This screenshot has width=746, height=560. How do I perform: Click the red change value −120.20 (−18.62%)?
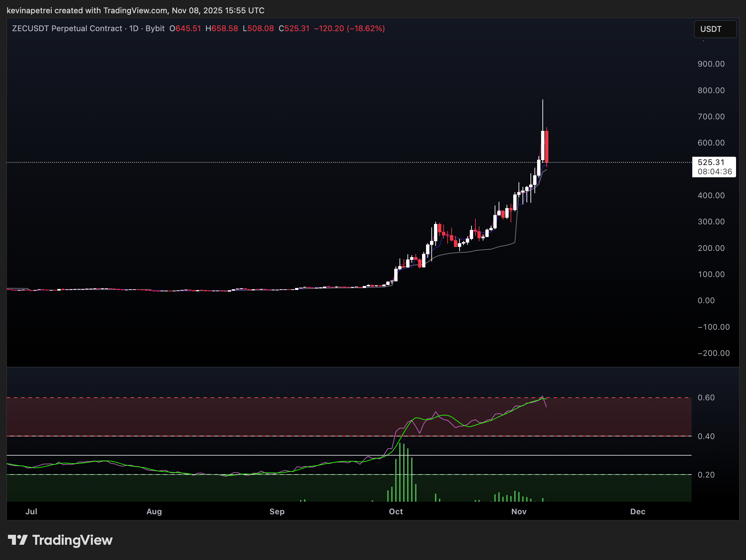click(349, 28)
